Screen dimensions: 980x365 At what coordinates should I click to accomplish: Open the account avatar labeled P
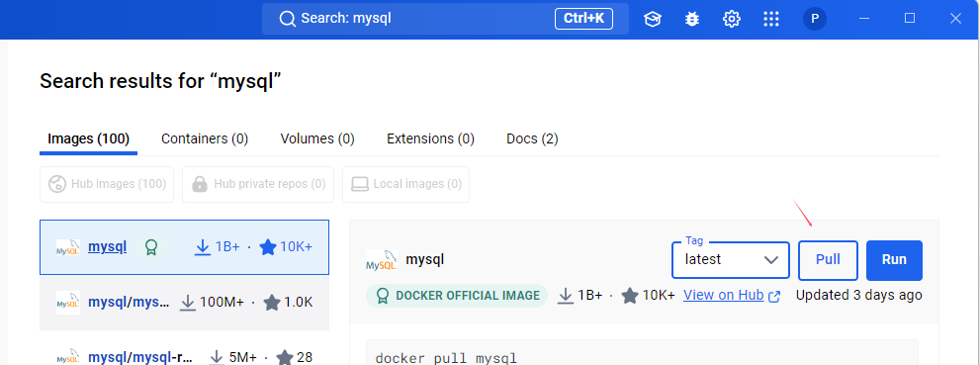[815, 19]
